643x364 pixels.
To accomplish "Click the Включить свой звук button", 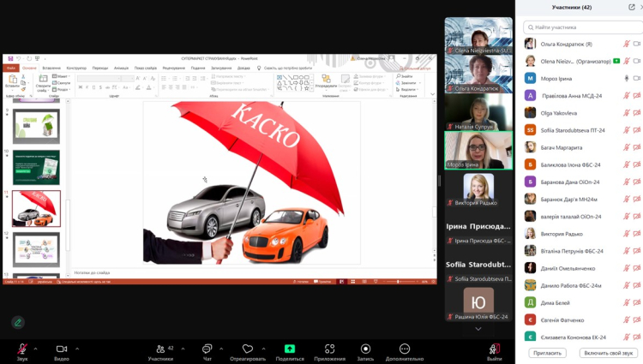I will [608, 353].
